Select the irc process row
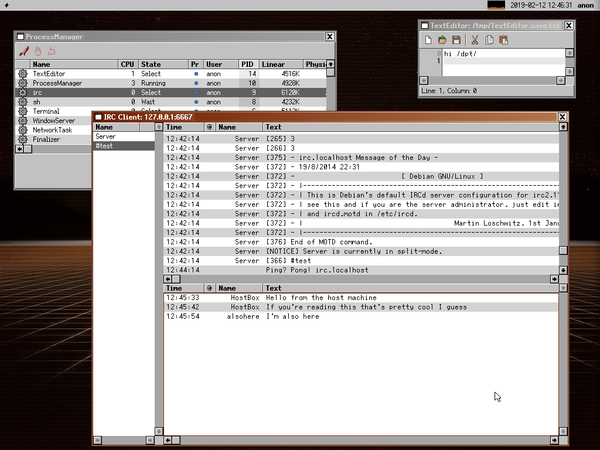Screen dimensions: 600x450 pyautogui.click(x=171, y=92)
